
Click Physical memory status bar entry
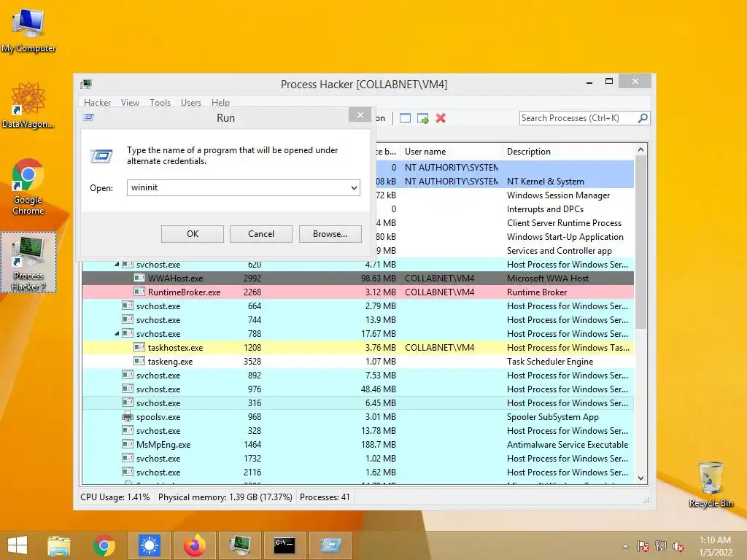(225, 497)
